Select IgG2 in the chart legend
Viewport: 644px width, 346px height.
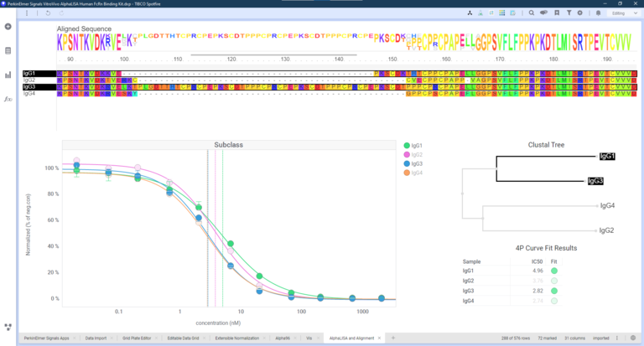[413, 155]
